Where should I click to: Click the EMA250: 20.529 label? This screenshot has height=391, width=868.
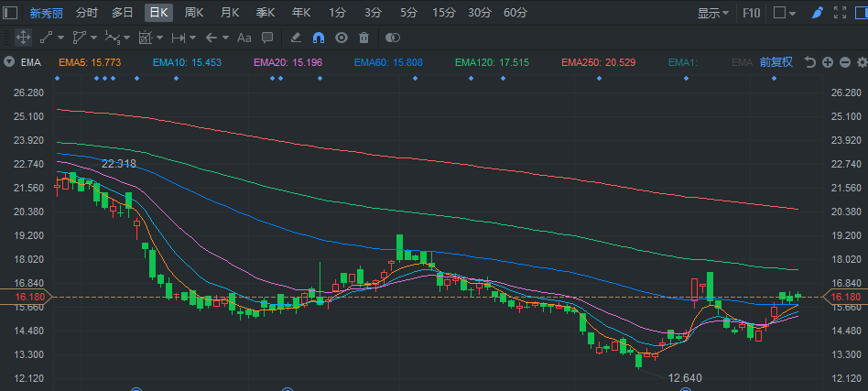coord(599,62)
